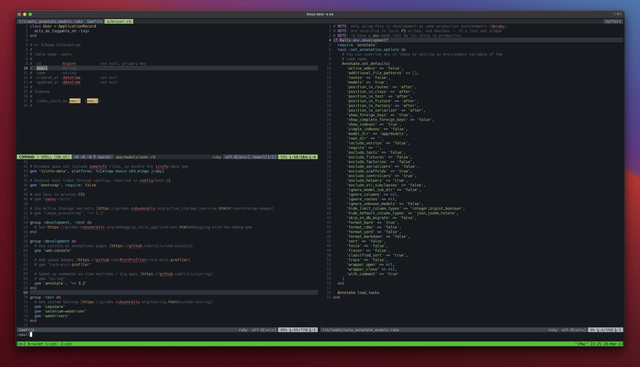Click the 'active_admin' option line
The image size is (640, 367).
pos(375,68)
